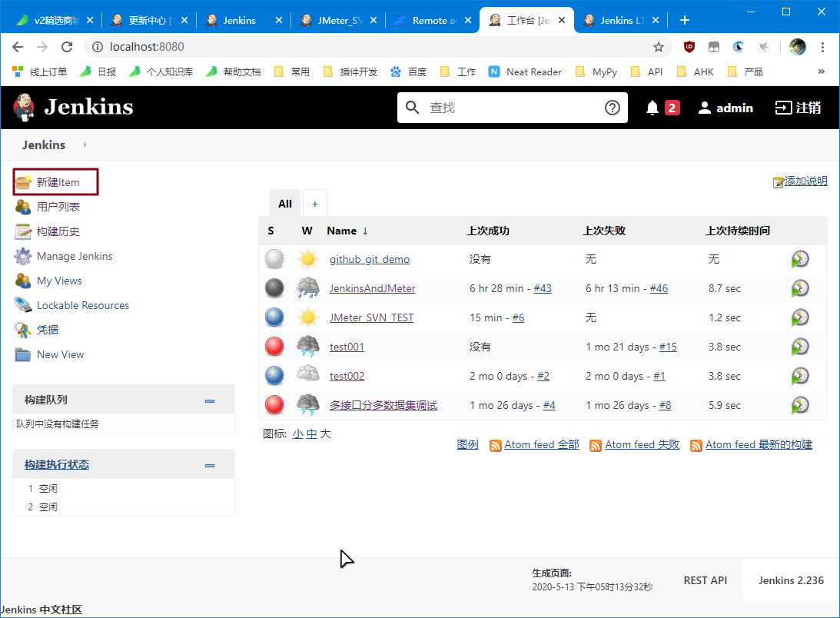Screen dimensions: 840x618
Task: Collapse the 构建执行状态 panel
Action: coord(210,465)
